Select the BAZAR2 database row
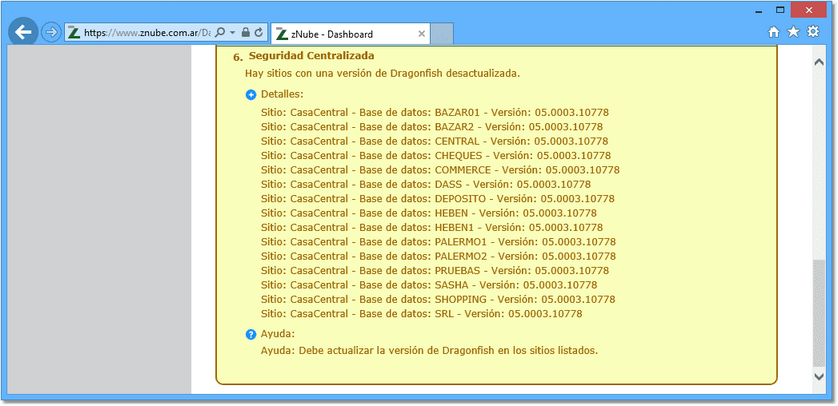Image resolution: width=838 pixels, height=406 pixels. coord(432,127)
